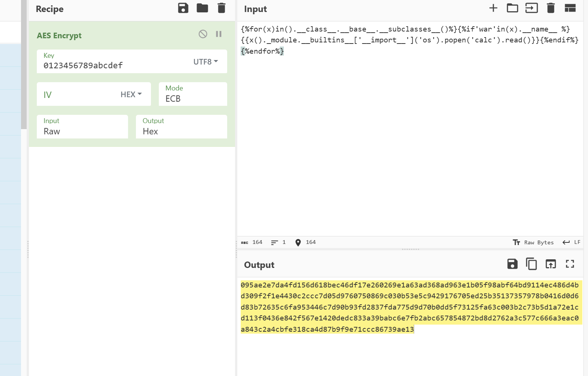Screen dimensions: 588x376
Task: Add a new input tab
Action: coord(493,8)
